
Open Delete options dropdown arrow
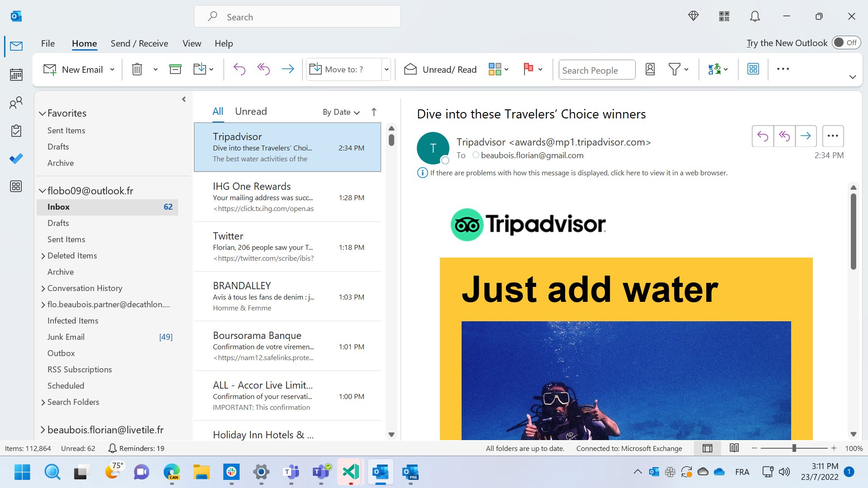click(x=156, y=70)
